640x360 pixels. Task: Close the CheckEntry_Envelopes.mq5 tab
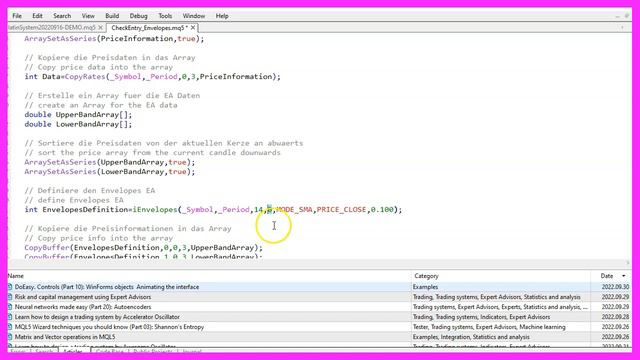193,28
